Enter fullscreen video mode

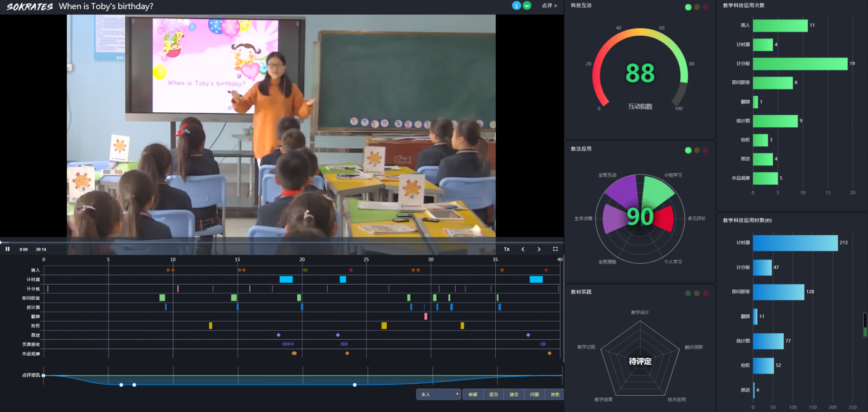[x=555, y=249]
